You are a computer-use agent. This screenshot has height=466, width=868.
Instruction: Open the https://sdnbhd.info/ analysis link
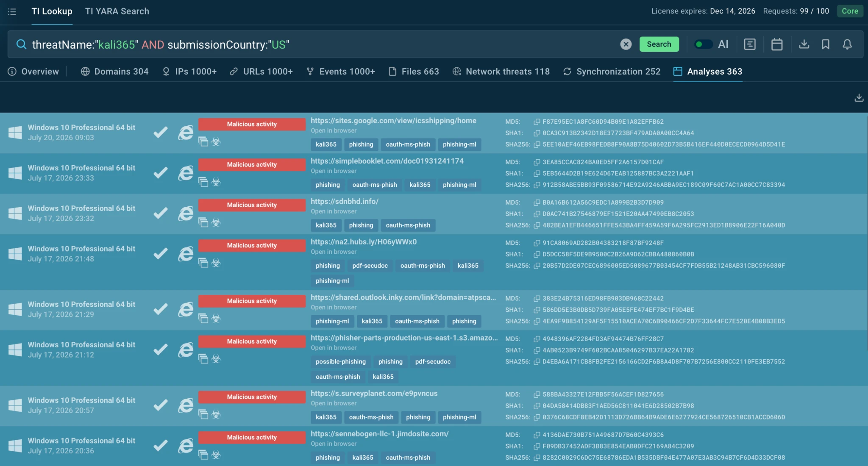[344, 201]
